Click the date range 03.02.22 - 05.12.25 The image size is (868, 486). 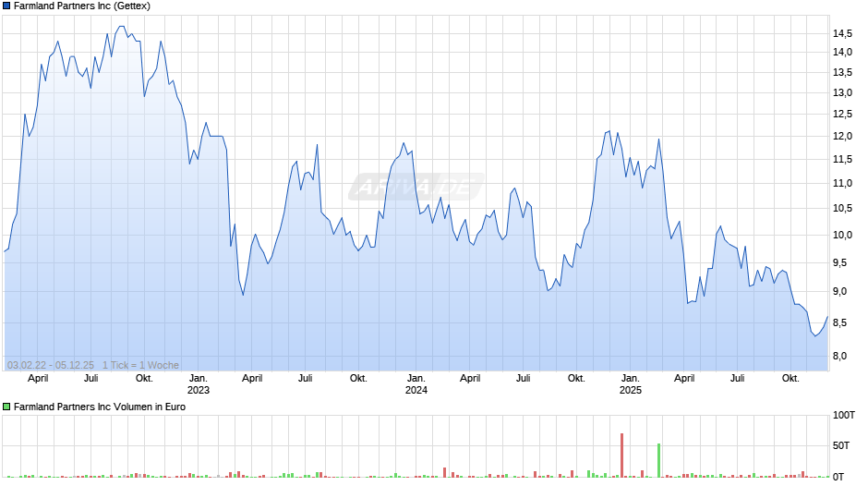[x=51, y=365]
